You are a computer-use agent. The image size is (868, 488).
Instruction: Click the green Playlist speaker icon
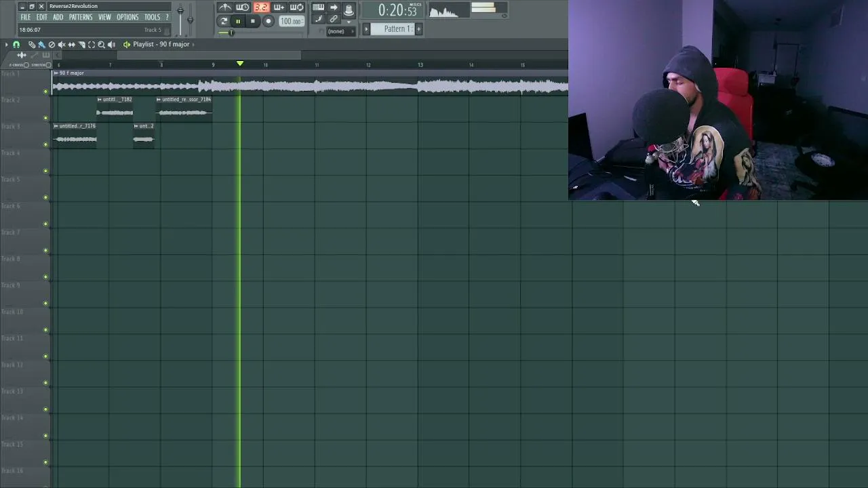[x=127, y=45]
